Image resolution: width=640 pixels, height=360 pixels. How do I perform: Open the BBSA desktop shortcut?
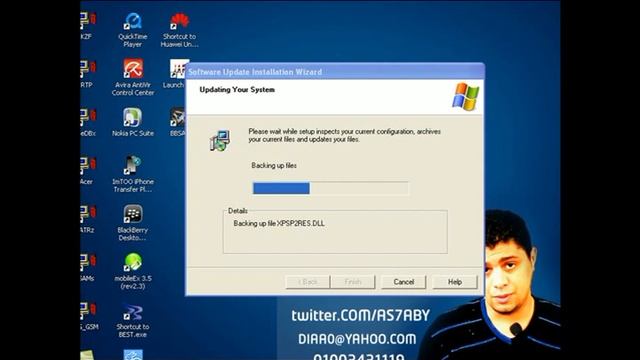point(177,122)
